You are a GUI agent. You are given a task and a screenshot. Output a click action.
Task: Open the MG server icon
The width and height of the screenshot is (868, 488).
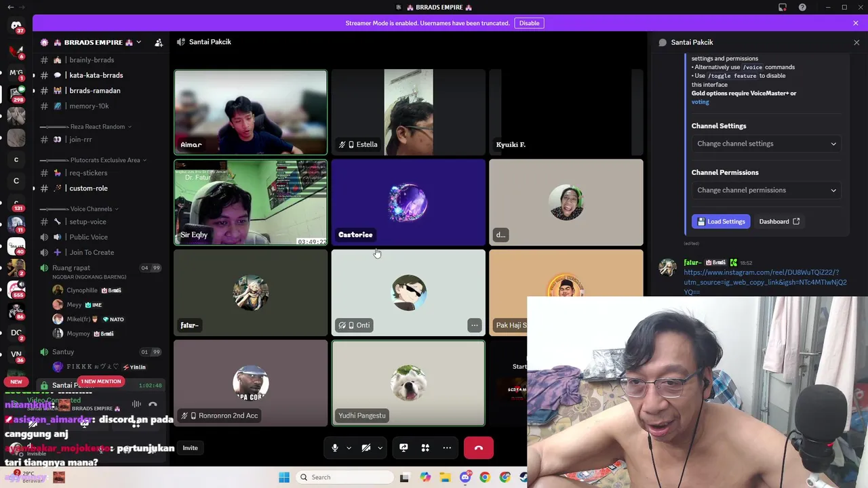point(16,73)
